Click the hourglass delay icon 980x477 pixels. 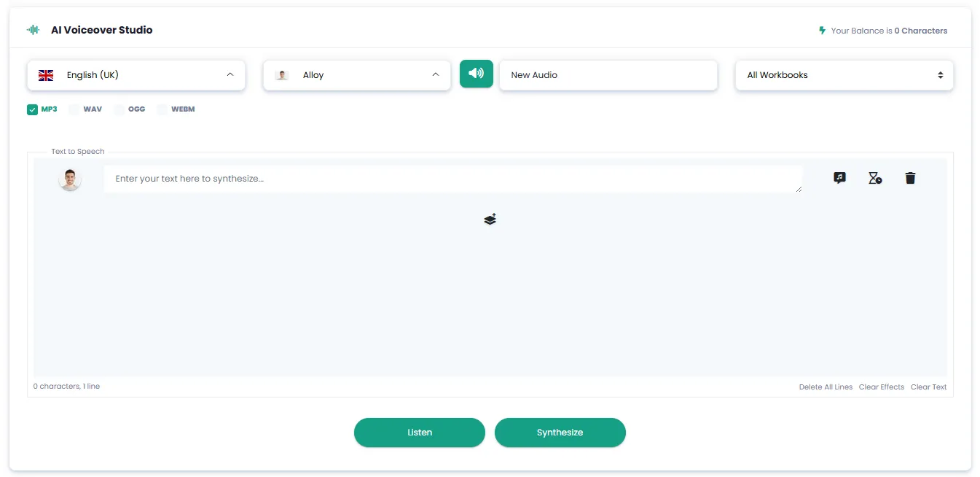point(875,178)
